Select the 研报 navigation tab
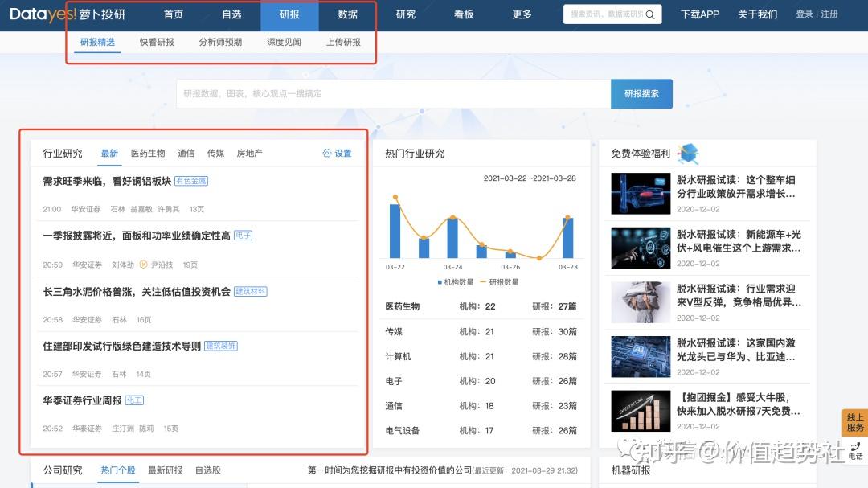Image resolution: width=868 pixels, height=488 pixels. [x=289, y=15]
